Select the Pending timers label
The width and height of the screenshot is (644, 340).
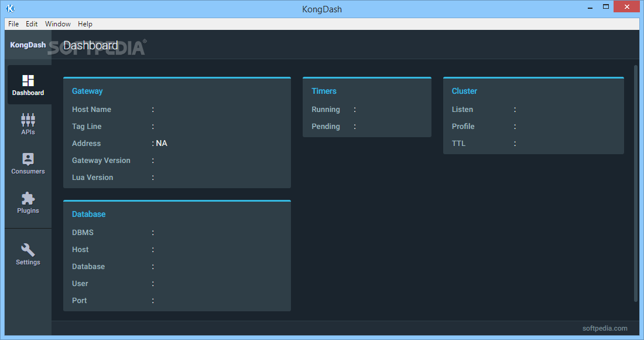click(x=326, y=127)
